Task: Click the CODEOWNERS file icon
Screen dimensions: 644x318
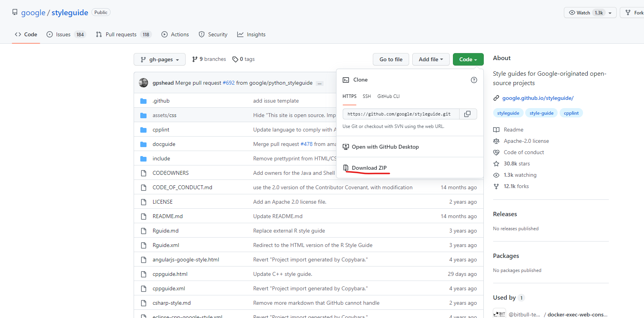Action: pos(143,173)
